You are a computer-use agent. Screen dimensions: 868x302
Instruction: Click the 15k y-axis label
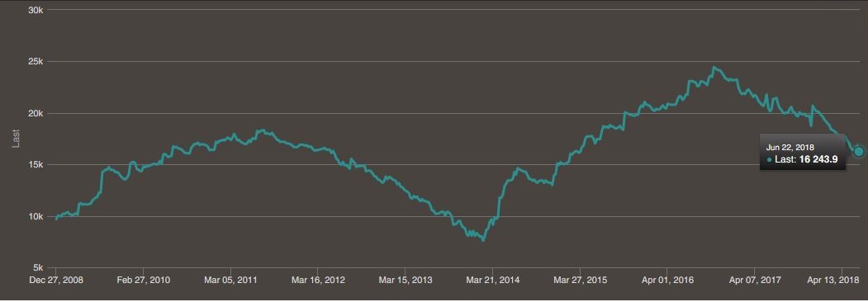[x=36, y=165]
